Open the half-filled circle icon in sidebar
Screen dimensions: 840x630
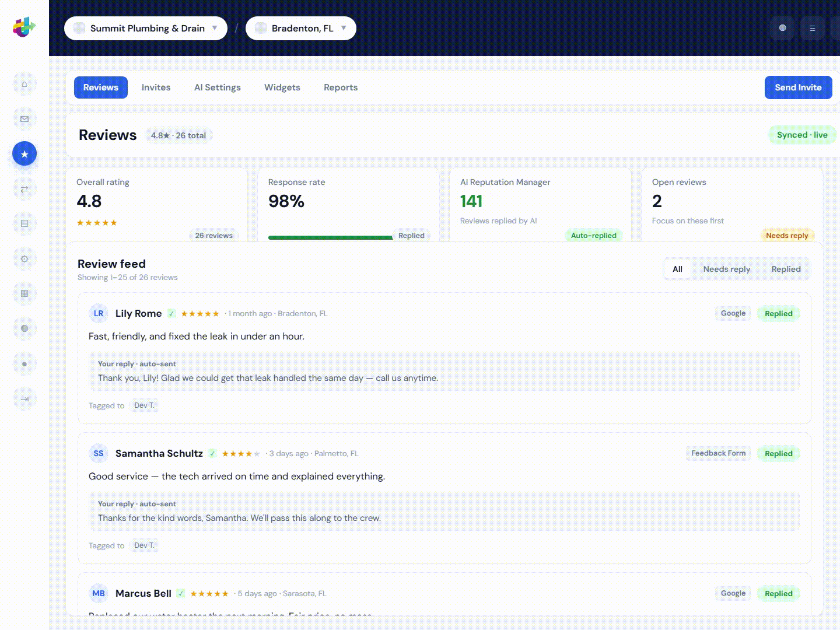tap(24, 328)
